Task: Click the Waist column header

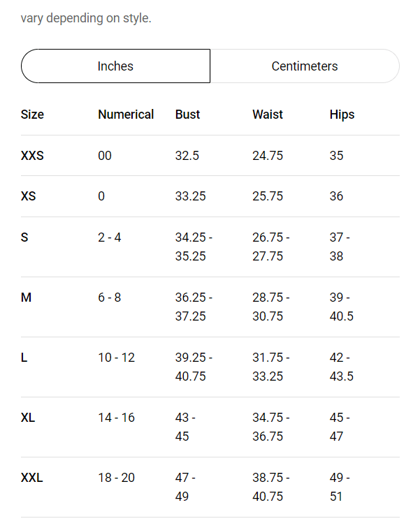Action: [x=268, y=115]
